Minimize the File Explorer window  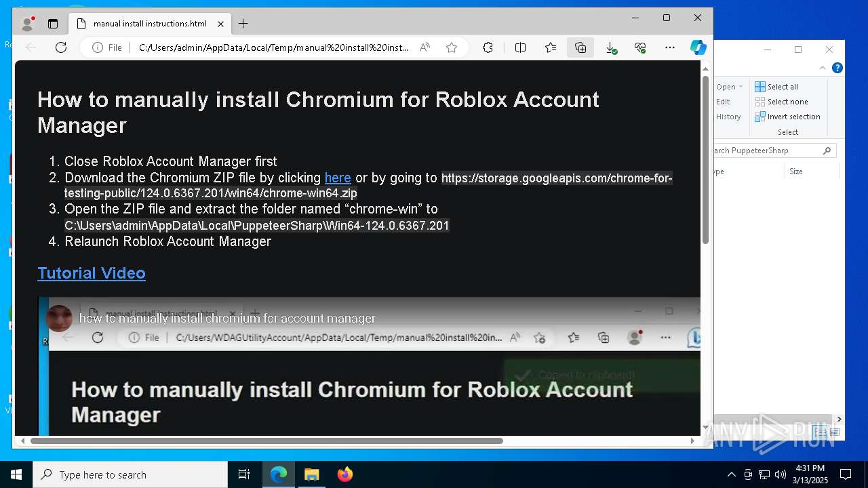coord(768,49)
